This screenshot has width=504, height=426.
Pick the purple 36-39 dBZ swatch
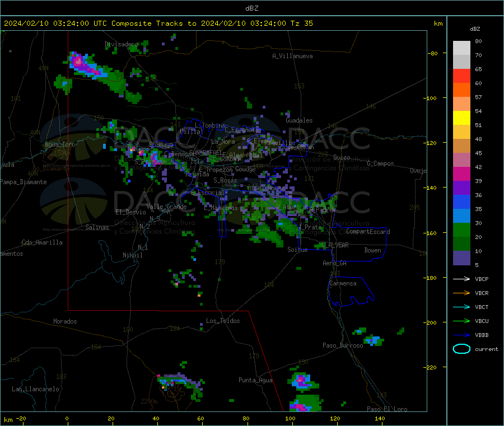tap(461, 188)
